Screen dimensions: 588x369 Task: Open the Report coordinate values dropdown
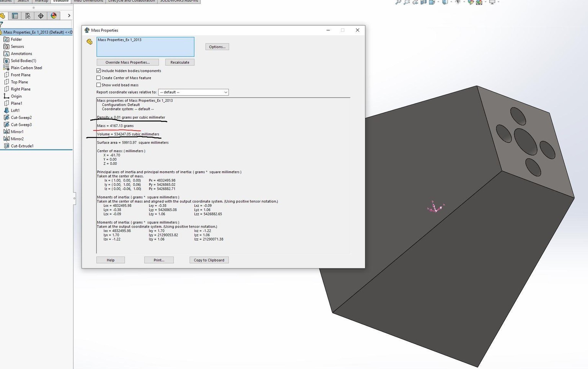click(x=193, y=92)
